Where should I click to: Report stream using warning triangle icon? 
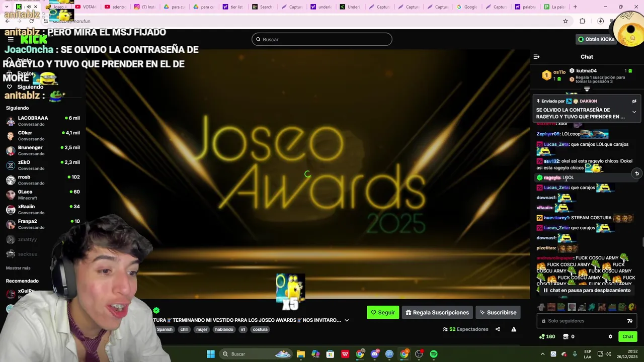click(514, 329)
